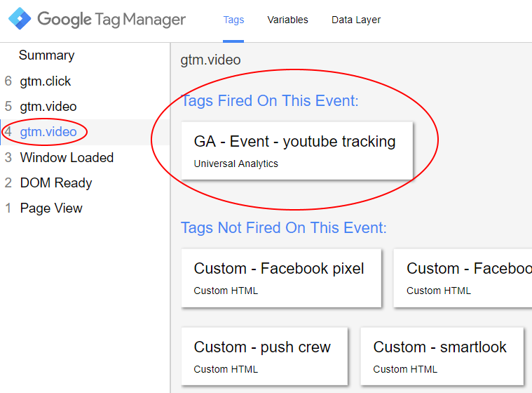
Task: Click Custom HTML label under smartlook
Action: coord(405,369)
